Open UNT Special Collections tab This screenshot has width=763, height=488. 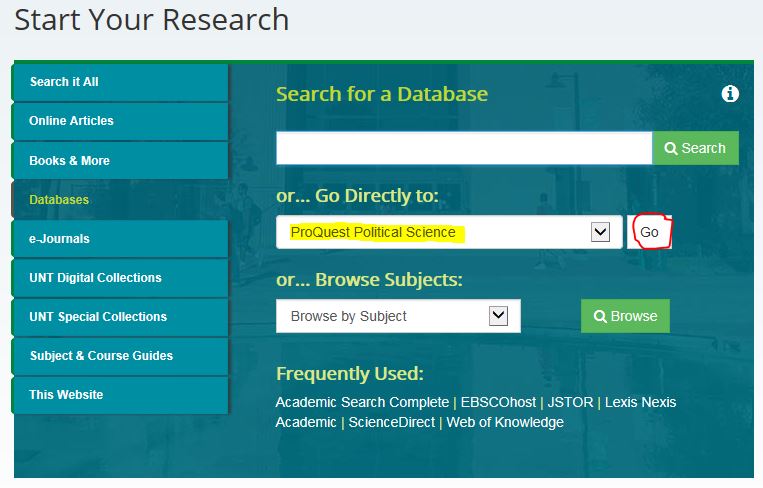coord(120,317)
